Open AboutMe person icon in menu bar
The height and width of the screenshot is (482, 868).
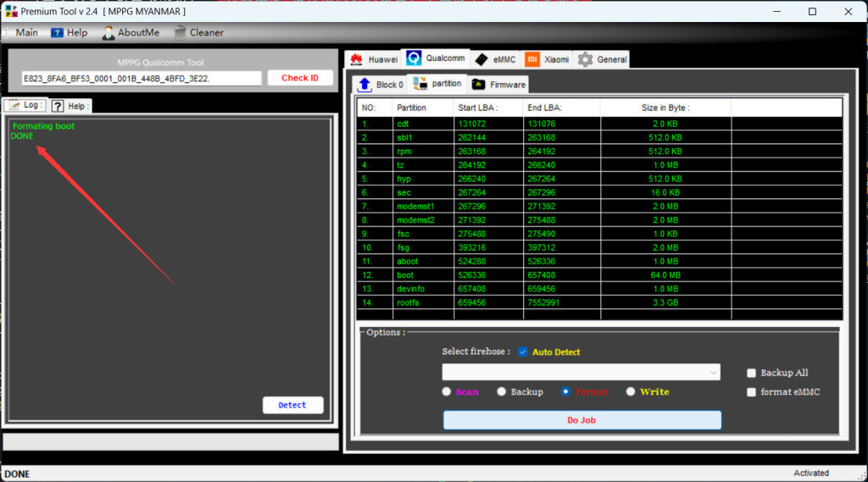click(x=108, y=33)
